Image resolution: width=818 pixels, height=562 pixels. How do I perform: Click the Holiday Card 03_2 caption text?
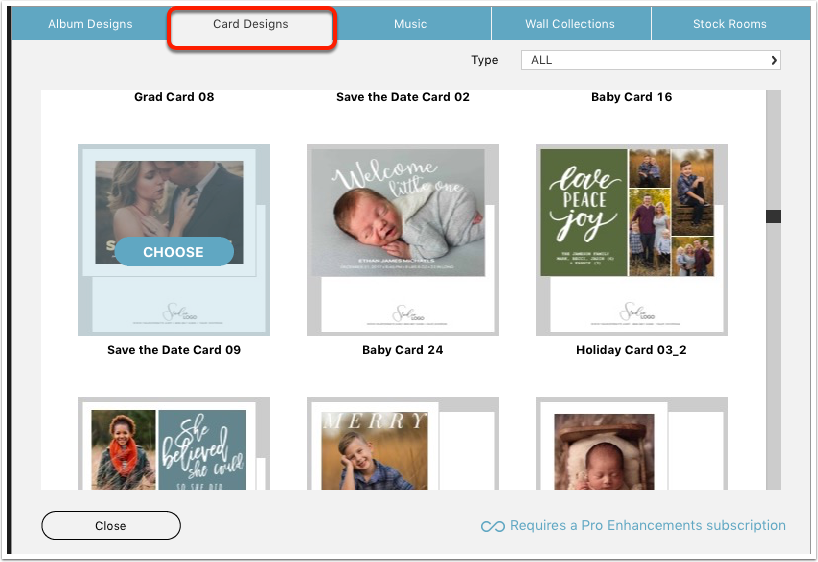pyautogui.click(x=631, y=350)
